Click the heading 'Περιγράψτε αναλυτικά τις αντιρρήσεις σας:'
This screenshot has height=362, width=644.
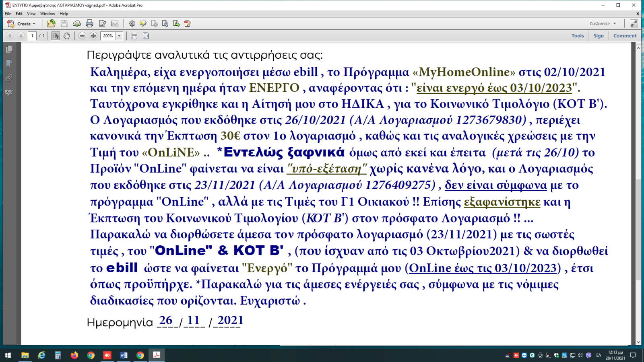pyautogui.click(x=204, y=55)
